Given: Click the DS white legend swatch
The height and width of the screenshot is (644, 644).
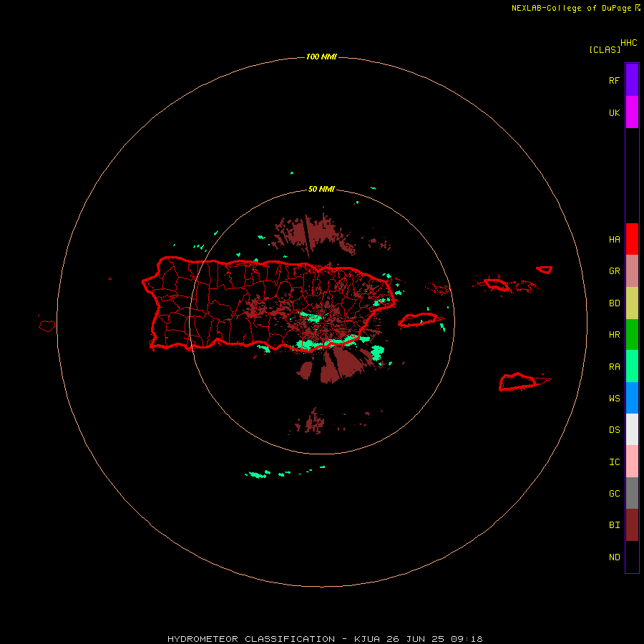Looking at the screenshot, I should pyautogui.click(x=632, y=429).
